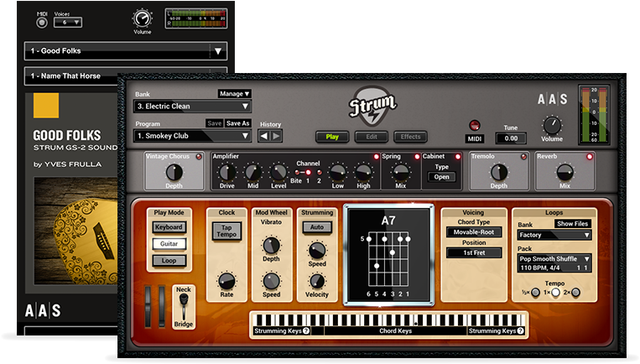Click the Save As button
Image resolution: width=640 pixels, height=364 pixels.
[237, 123]
